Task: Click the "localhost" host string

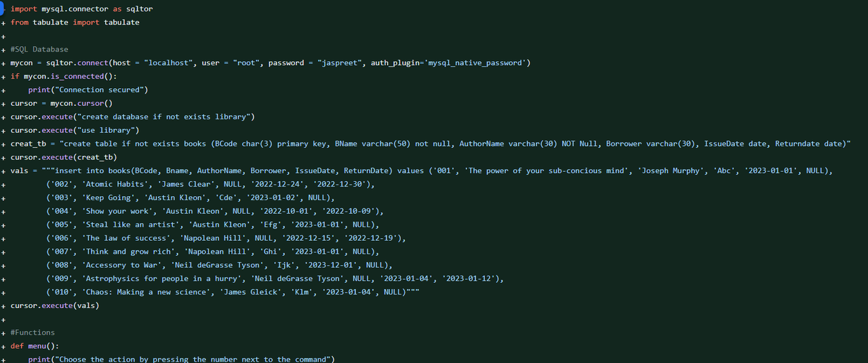Action: click(170, 63)
